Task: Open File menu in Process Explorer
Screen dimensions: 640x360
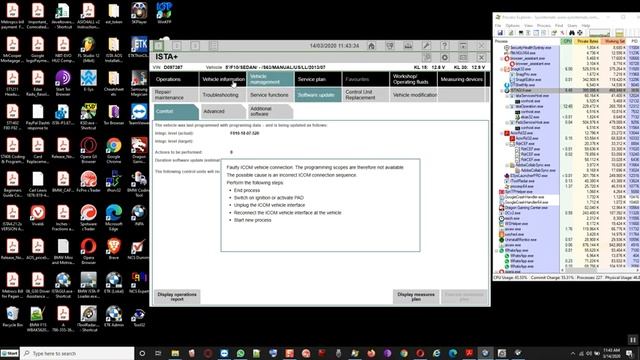Action: (x=498, y=25)
